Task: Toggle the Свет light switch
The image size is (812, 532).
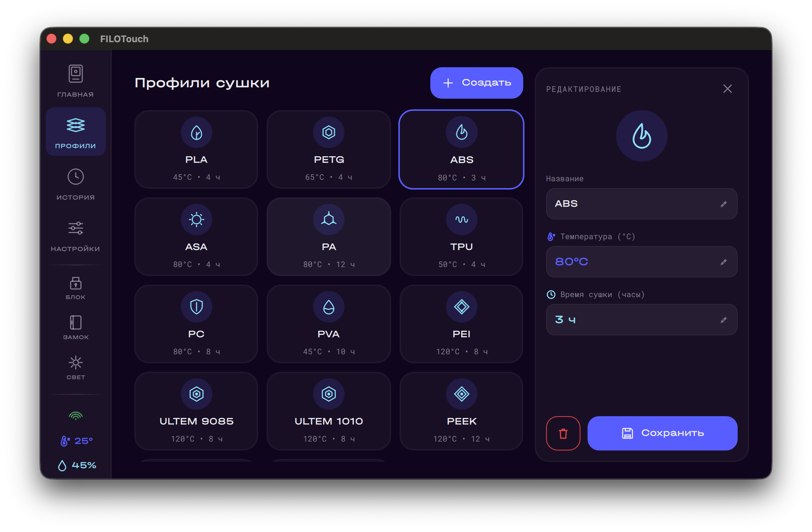Action: point(75,367)
